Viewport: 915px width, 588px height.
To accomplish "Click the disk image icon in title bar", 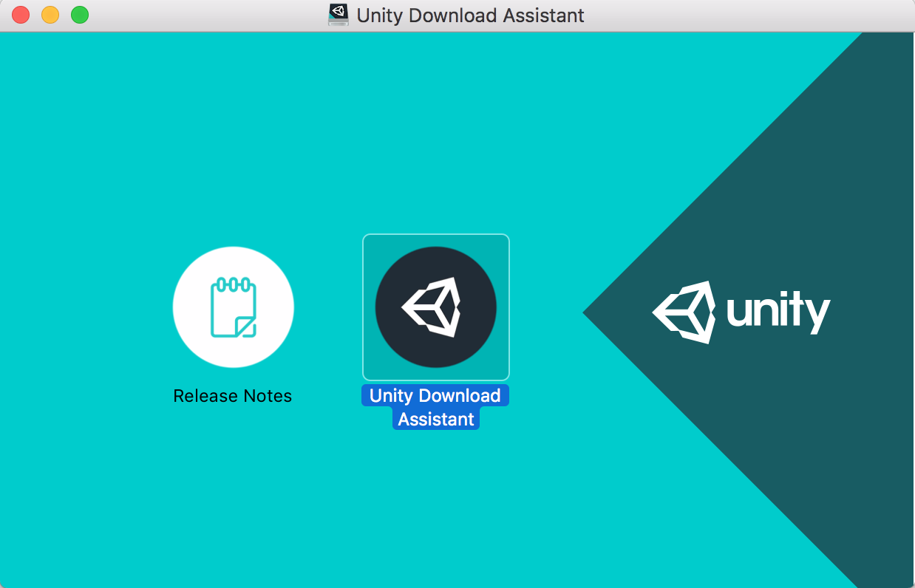I will click(339, 15).
